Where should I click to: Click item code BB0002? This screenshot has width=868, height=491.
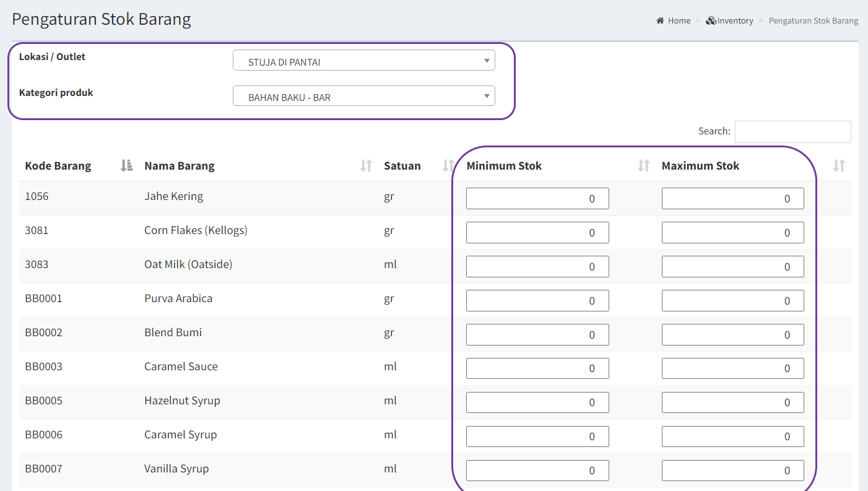coord(43,332)
